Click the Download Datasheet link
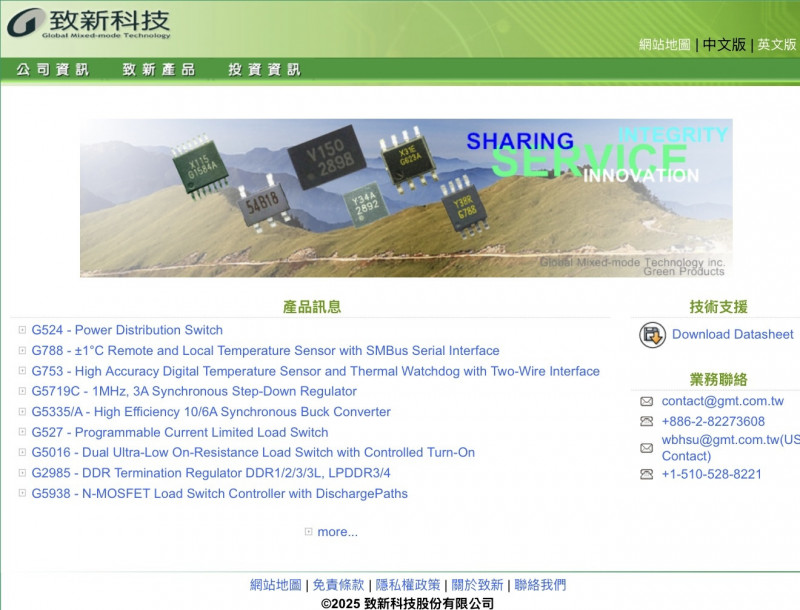Viewport: 800px width, 610px height. click(x=733, y=334)
